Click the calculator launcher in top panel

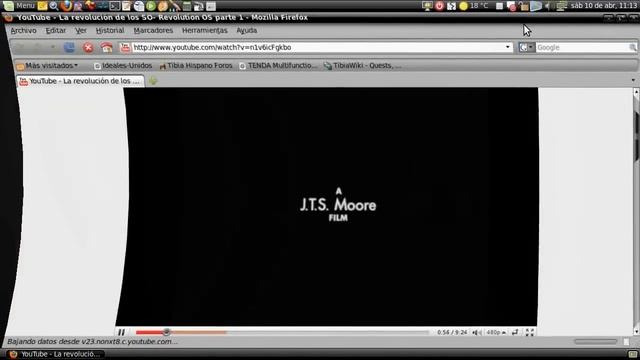187,6
